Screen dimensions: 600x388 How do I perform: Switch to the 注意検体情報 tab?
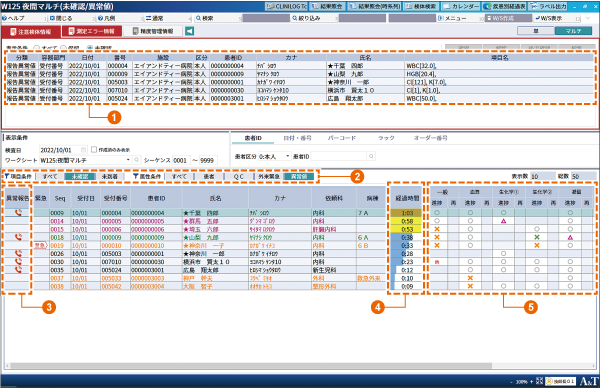(x=31, y=31)
